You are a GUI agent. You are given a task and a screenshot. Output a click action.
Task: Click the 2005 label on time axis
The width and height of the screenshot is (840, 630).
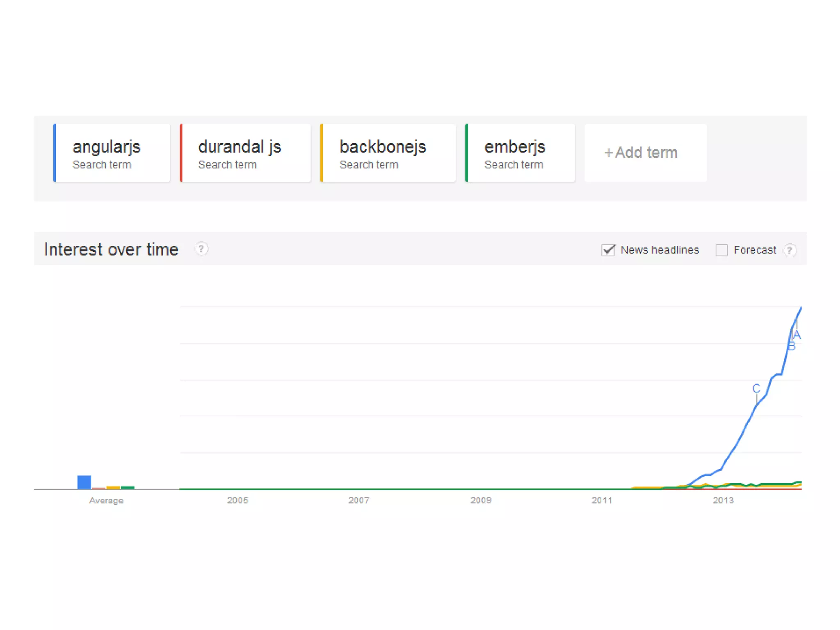[x=237, y=500]
